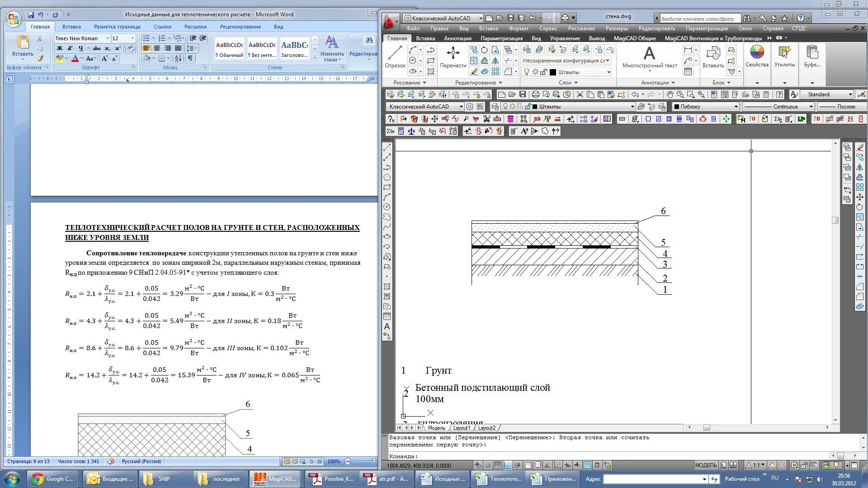Viewport: 868px width, 488px height.
Task: Toggle grid display in AutoCAD status bar
Action: 498,465
